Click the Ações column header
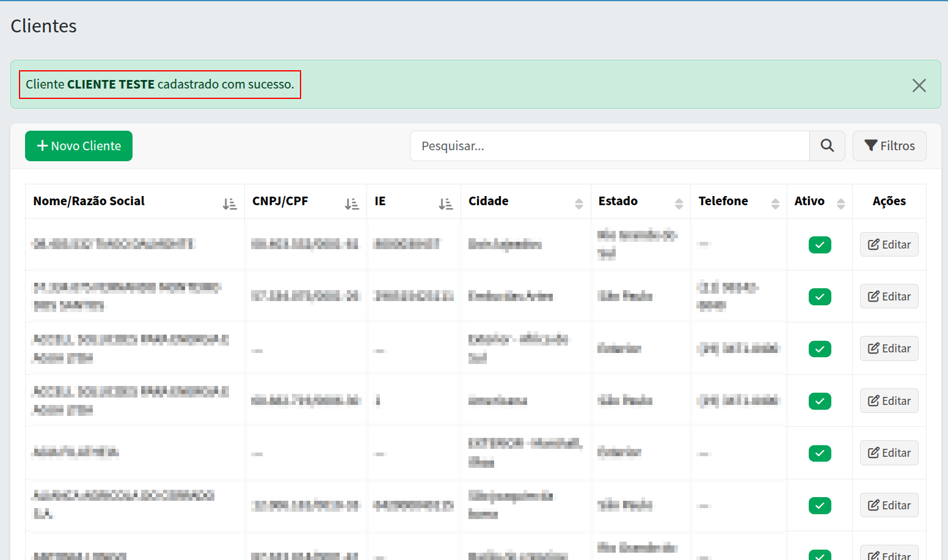 click(889, 201)
